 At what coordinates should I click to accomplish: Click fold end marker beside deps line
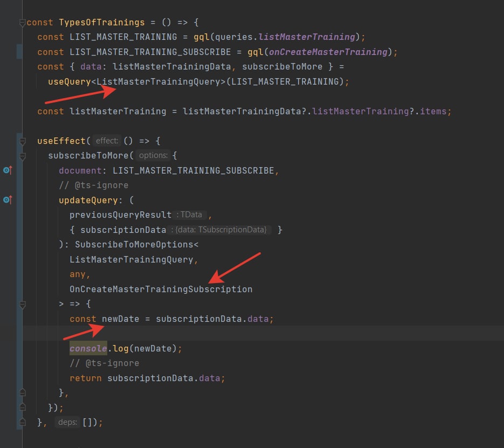click(x=22, y=422)
